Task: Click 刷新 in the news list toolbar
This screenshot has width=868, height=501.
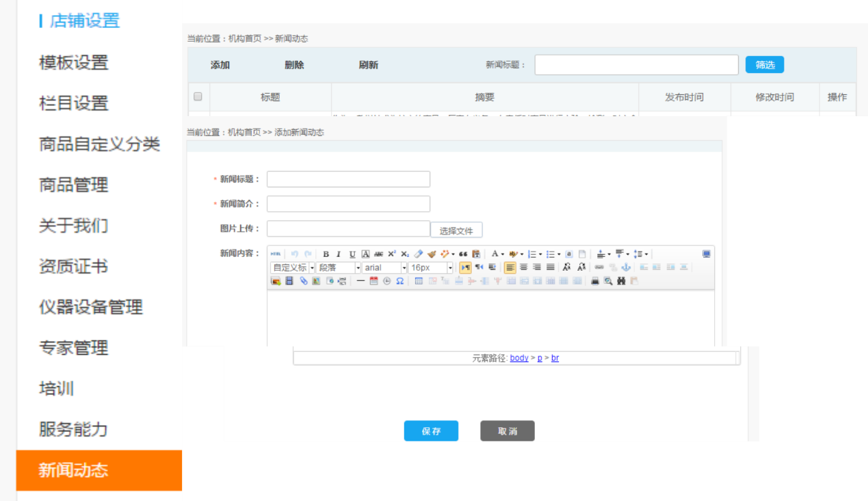Action: (369, 65)
